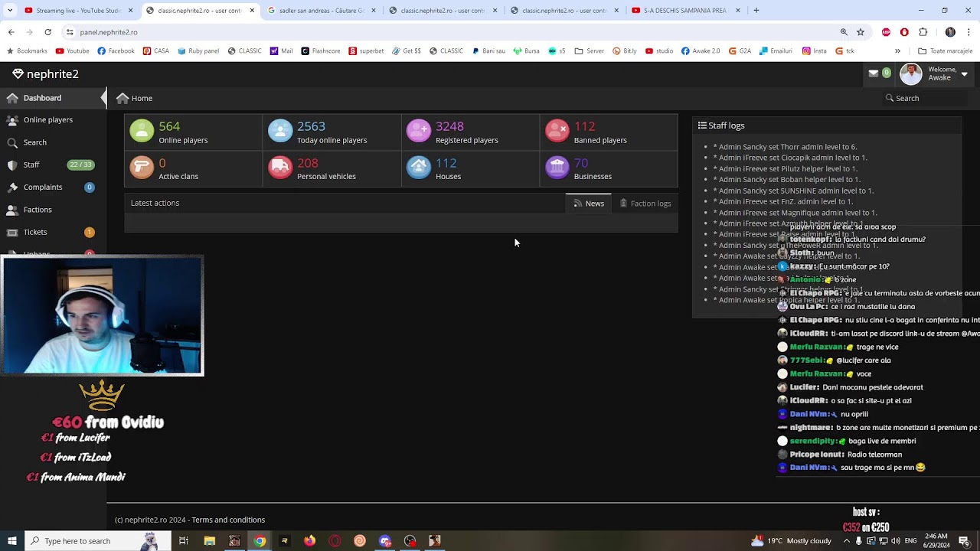Switch to Streaming live YouTube Studio tab

[77, 11]
